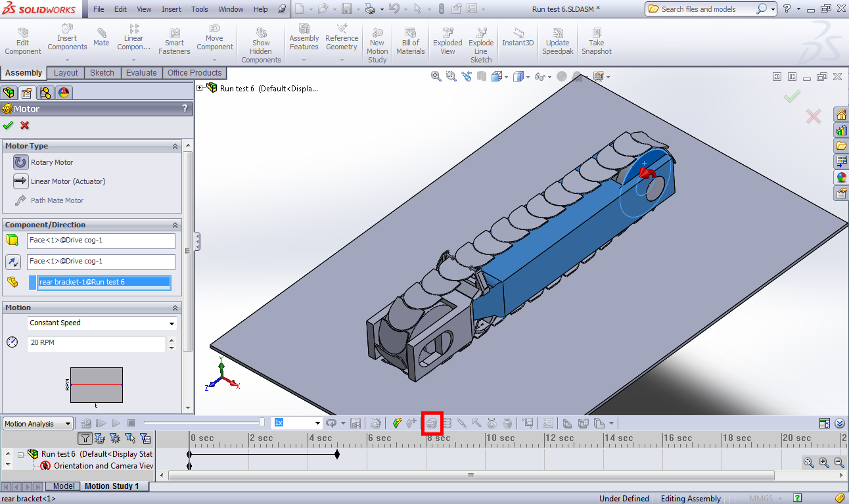Click Take Snapshot tool

(596, 41)
